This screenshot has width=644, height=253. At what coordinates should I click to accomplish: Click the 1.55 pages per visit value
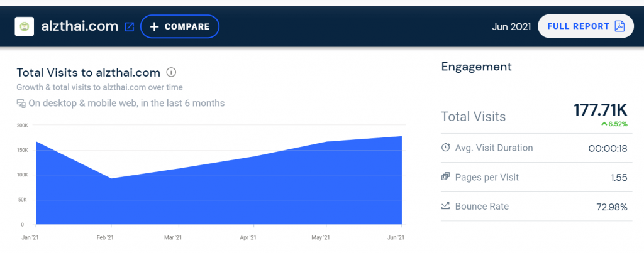click(x=619, y=178)
